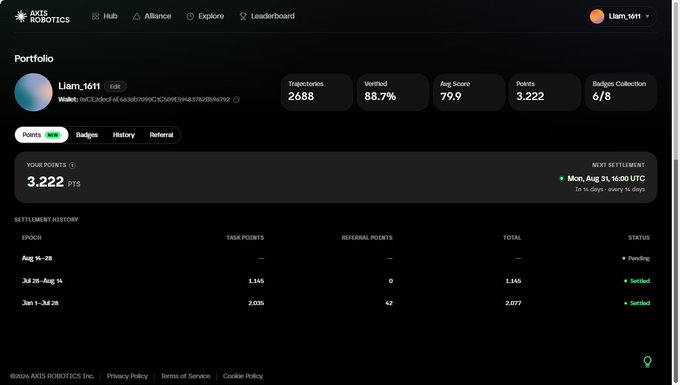The width and height of the screenshot is (680, 385).
Task: Click the 2.035 task points value
Action: pyautogui.click(x=256, y=303)
